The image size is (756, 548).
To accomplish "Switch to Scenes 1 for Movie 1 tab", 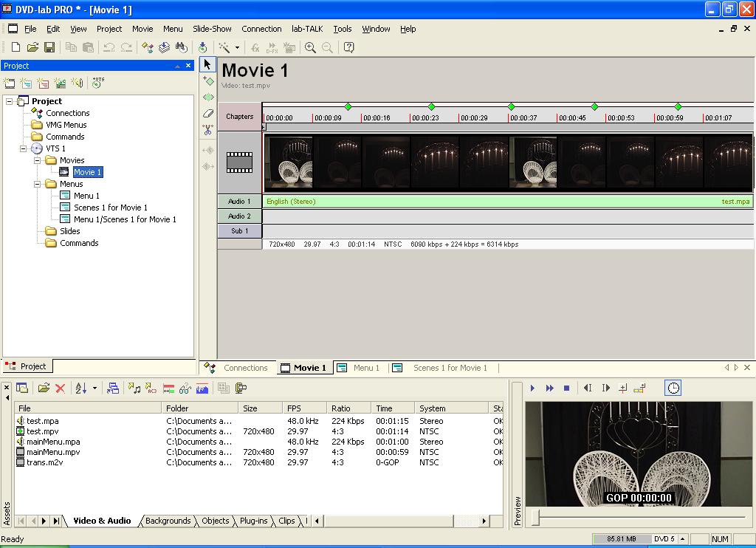I will click(441, 368).
